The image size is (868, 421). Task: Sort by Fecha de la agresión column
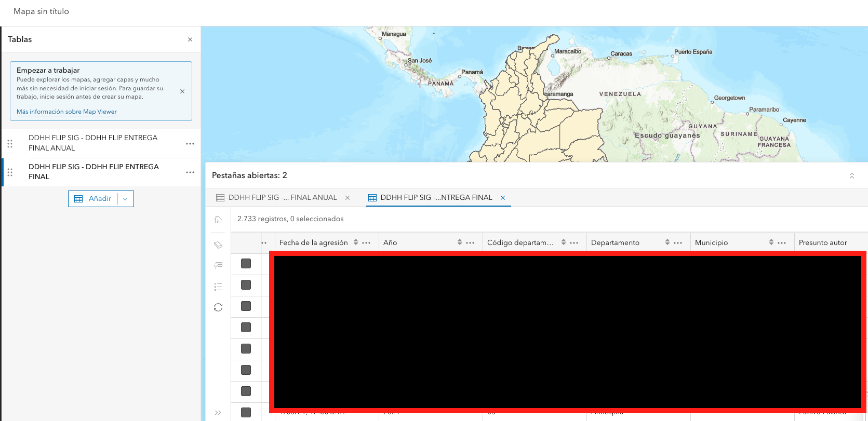click(356, 242)
